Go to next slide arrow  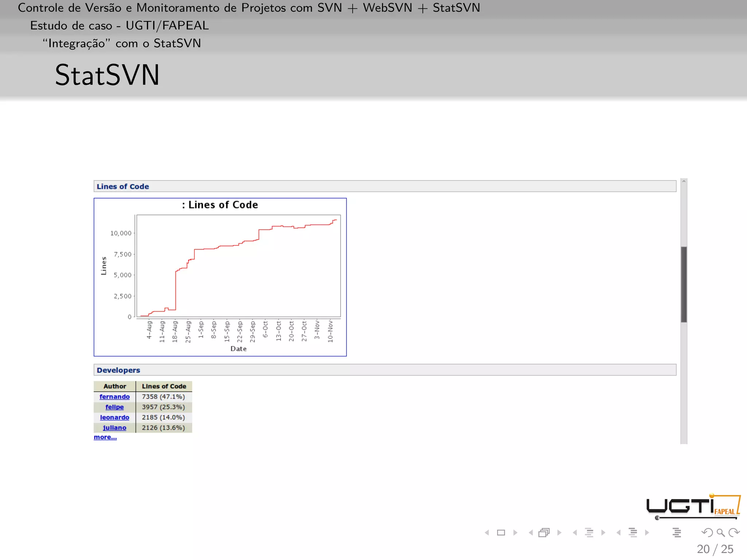point(515,533)
